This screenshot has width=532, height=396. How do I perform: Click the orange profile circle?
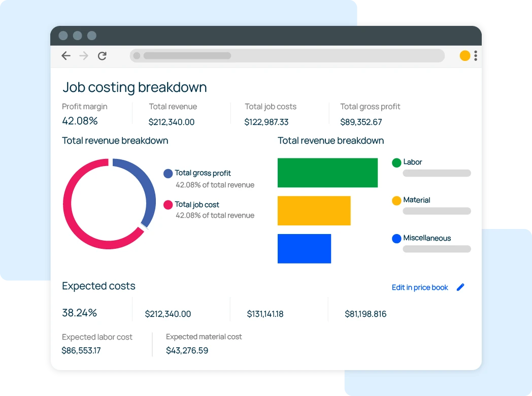click(x=465, y=56)
